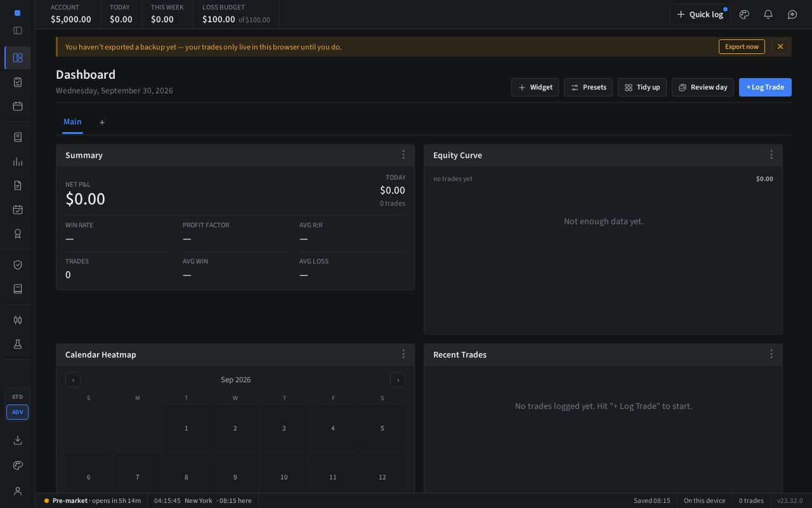
Task: Switch to STD mode
Action: click(17, 397)
